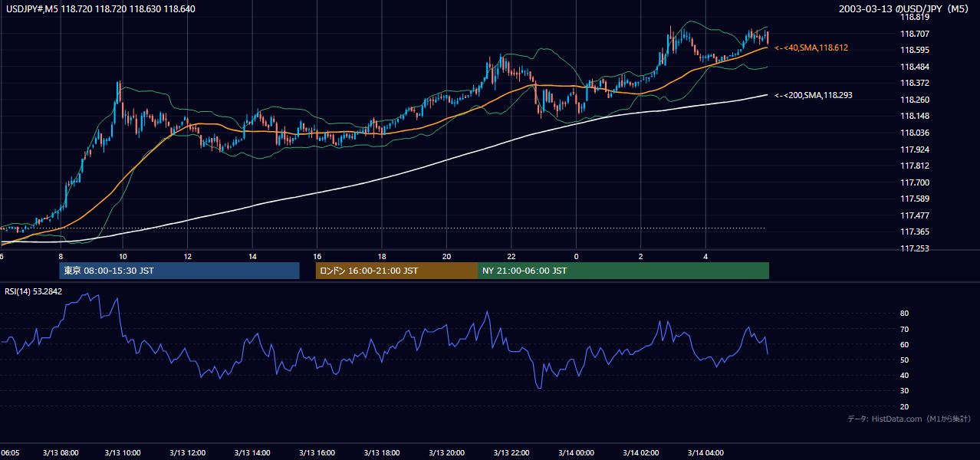The width and height of the screenshot is (980, 460).
Task: Click the hour tick '18' under the price chart
Action: 381,257
